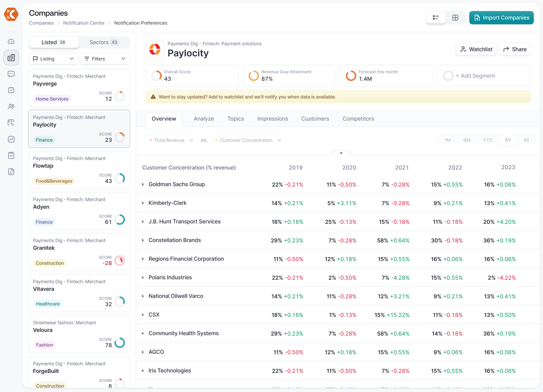Go to Notification Center breadcrumb
Screen dimensions: 543x392
point(84,23)
